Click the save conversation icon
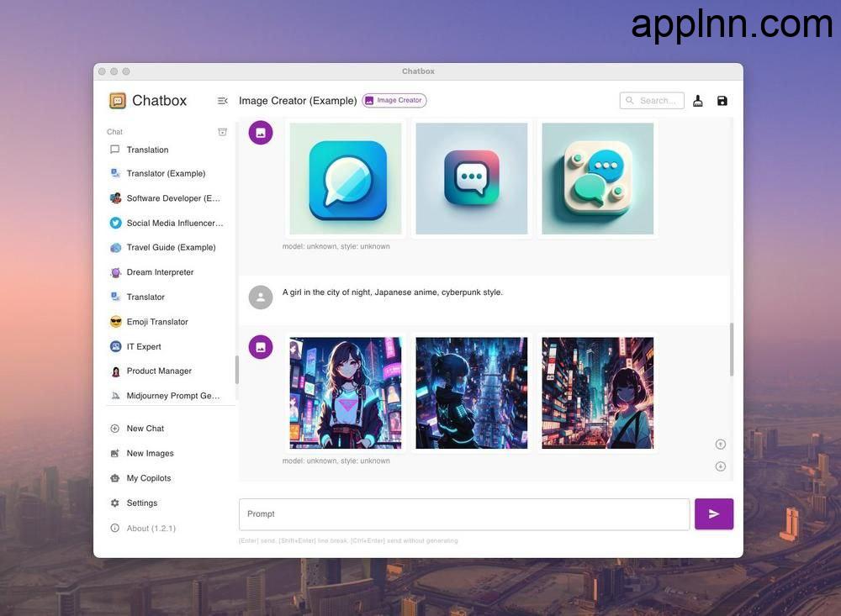 722,100
